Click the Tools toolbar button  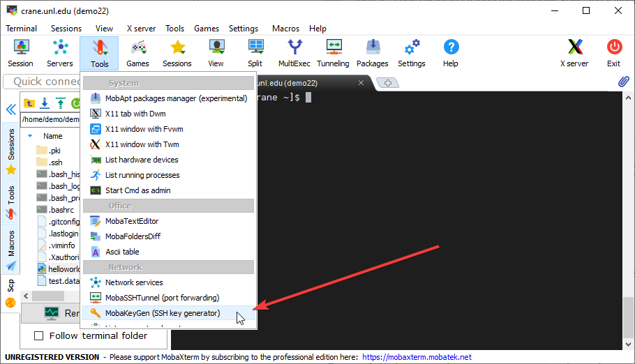tap(99, 54)
